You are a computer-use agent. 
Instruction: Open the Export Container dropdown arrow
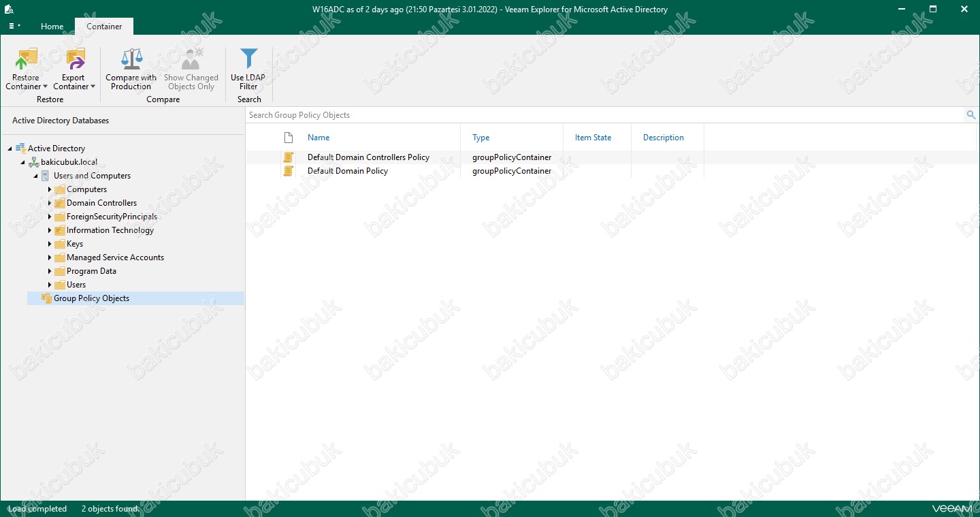point(93,87)
